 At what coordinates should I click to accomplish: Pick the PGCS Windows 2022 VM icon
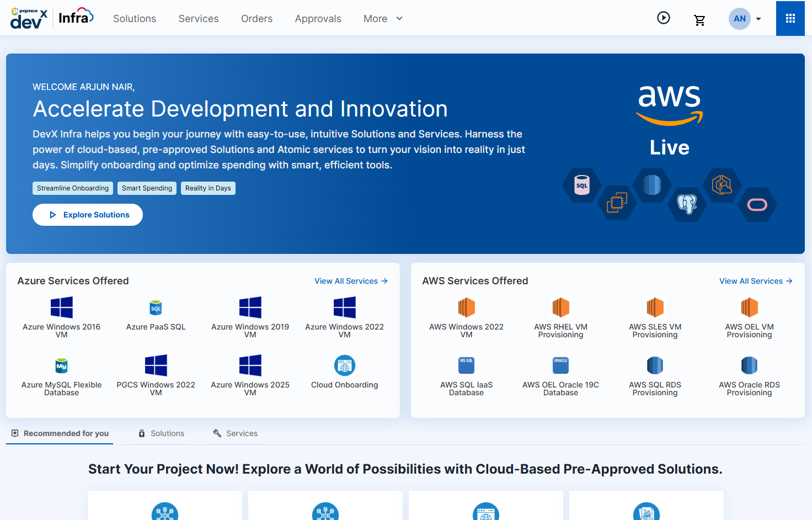(x=156, y=365)
